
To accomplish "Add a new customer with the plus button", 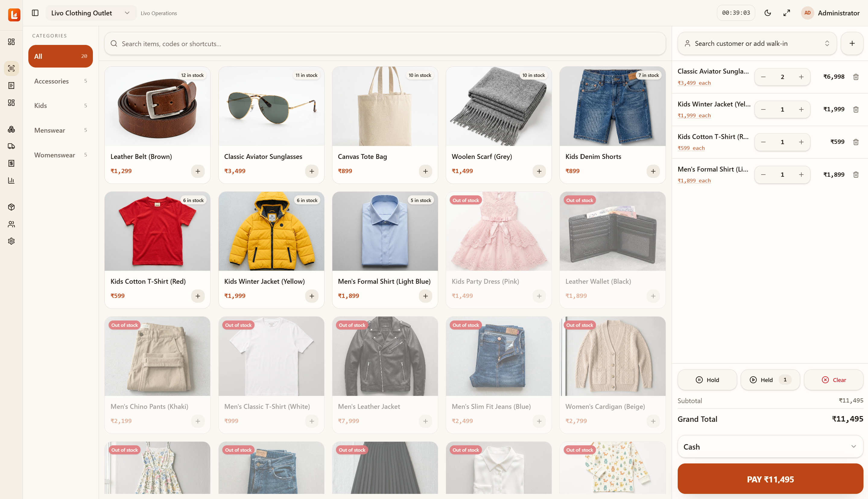I will pos(852,43).
